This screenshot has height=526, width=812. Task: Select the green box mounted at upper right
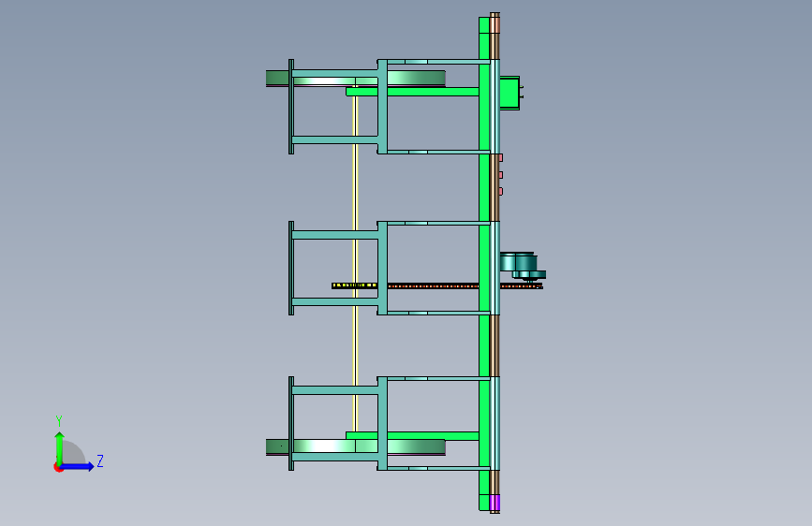[x=509, y=94]
